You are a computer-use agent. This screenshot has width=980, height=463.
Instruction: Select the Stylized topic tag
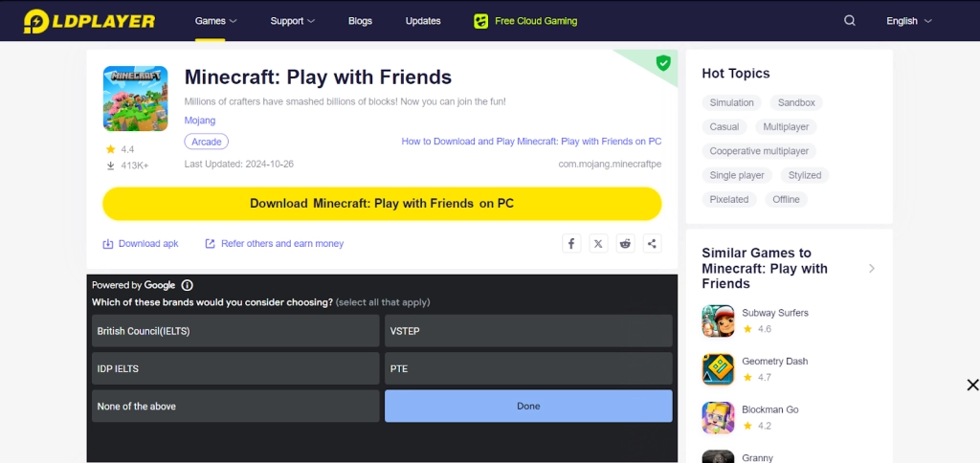[805, 176]
